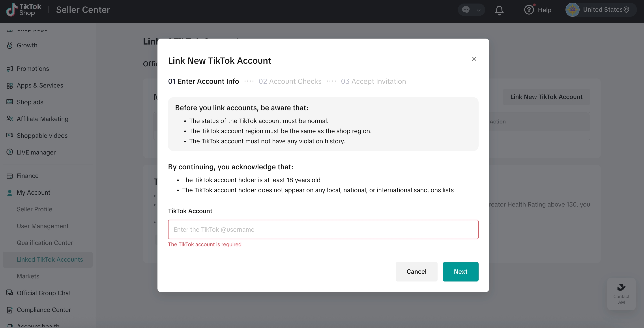Open the Help question mark icon
This screenshot has width=644, height=328.
[529, 10]
